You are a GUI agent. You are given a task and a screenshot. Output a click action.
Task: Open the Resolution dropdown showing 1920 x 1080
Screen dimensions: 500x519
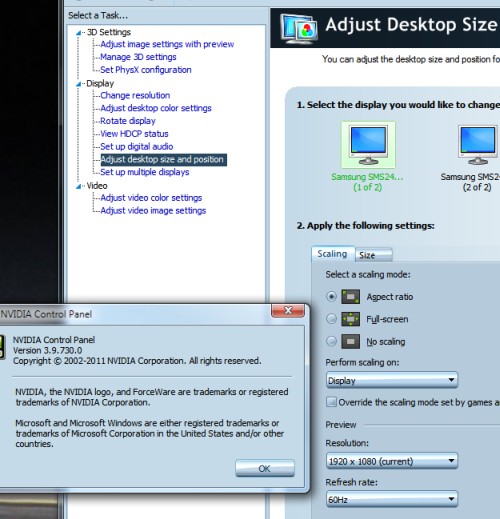pos(392,461)
